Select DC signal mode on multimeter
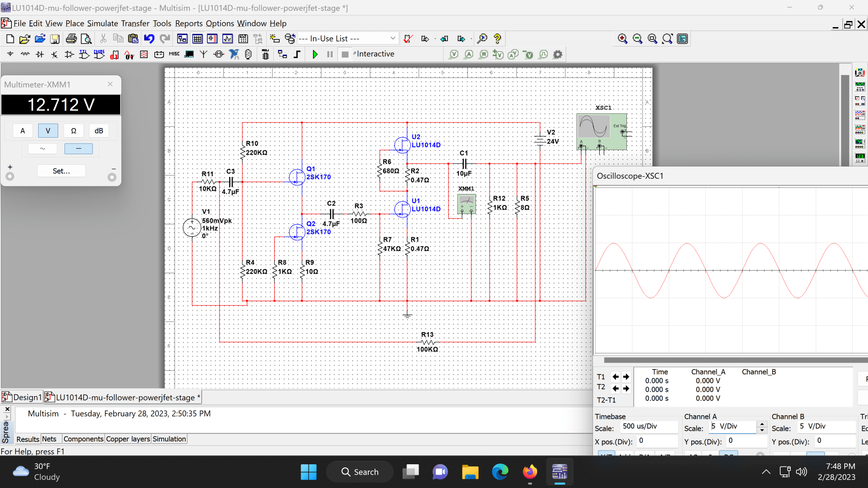Image resolution: width=868 pixels, height=488 pixels. click(x=78, y=149)
